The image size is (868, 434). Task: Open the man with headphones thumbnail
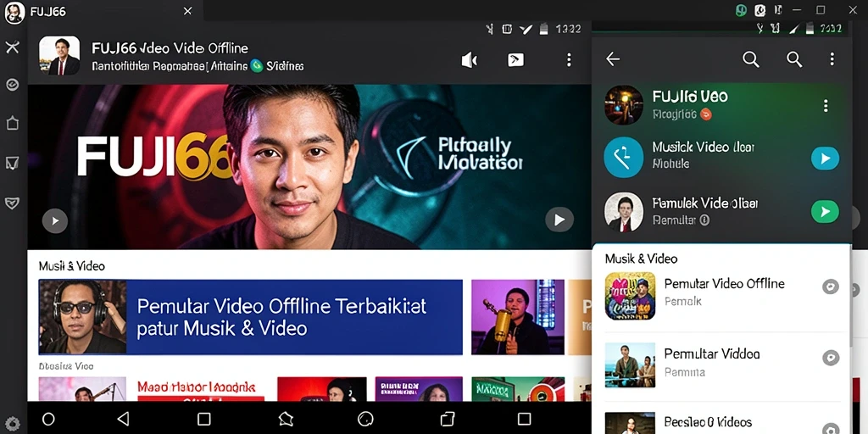pyautogui.click(x=82, y=317)
